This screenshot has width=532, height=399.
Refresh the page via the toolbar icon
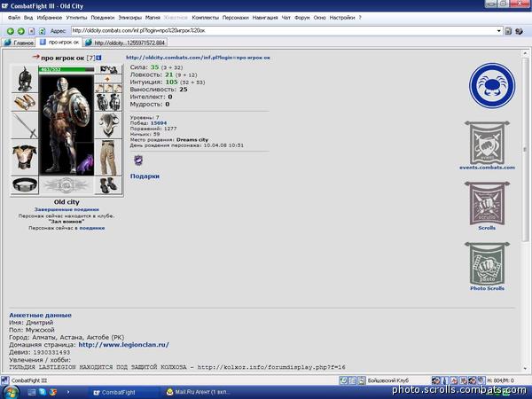(x=42, y=31)
